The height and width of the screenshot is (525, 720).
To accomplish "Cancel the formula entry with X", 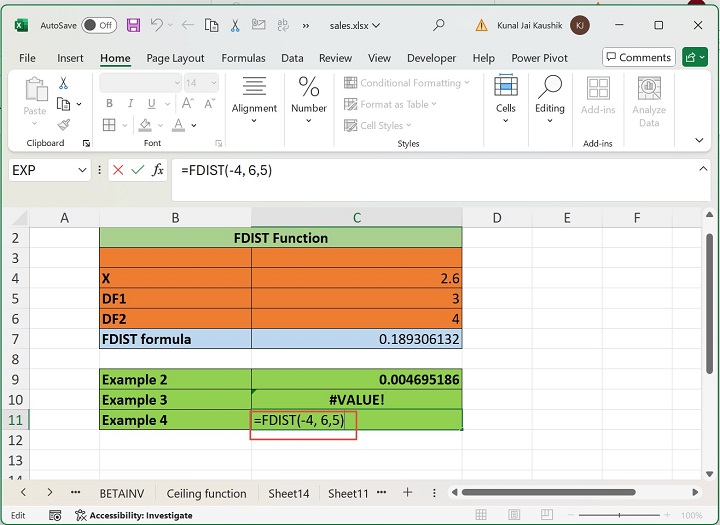I will 118,170.
